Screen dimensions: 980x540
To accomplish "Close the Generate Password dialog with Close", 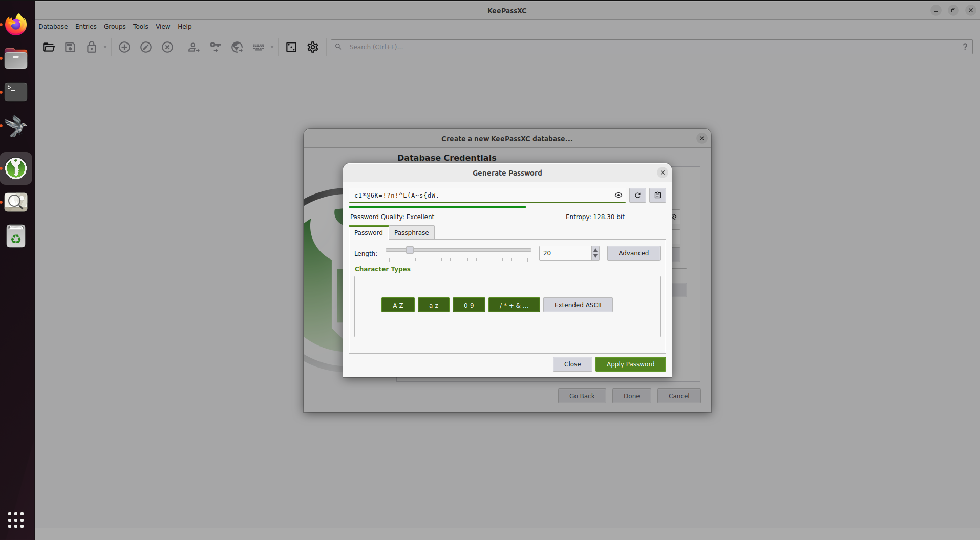I will tap(572, 364).
